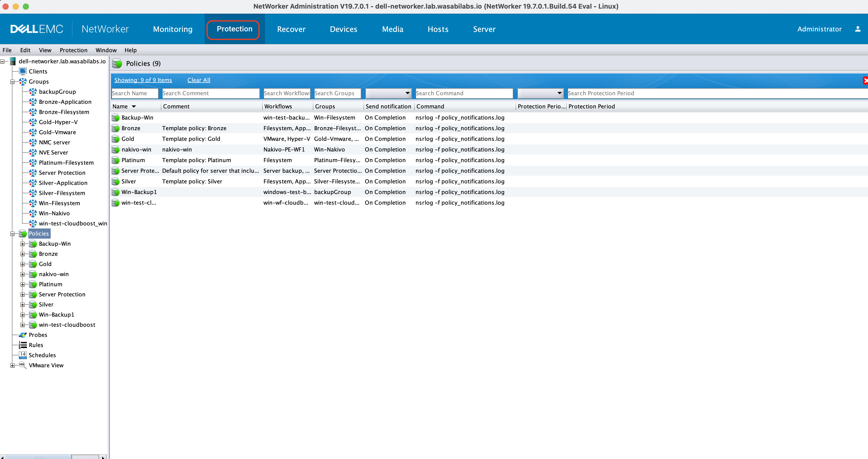868x459 pixels.
Task: Click the Administrator account label
Action: coord(819,29)
